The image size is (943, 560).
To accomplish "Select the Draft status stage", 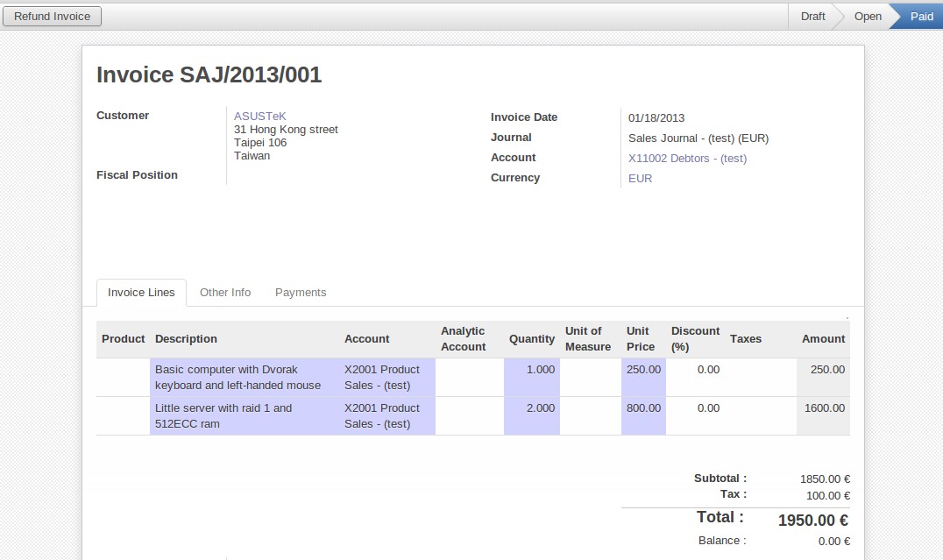I will click(x=812, y=16).
